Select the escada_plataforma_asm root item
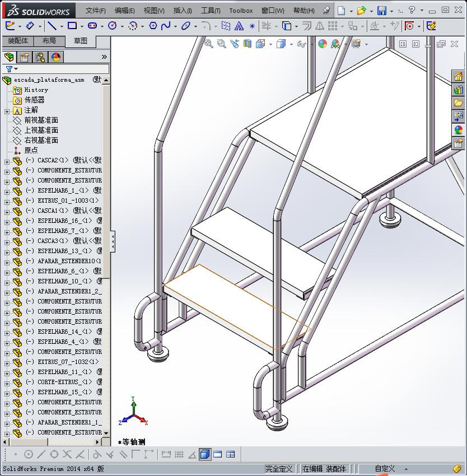This screenshot has width=467, height=476. coord(49,80)
